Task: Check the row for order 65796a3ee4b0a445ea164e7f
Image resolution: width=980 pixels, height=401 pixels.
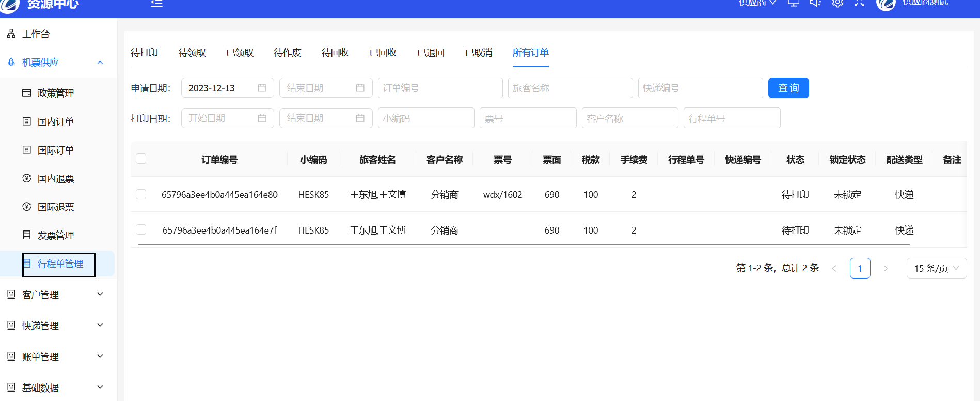Action: (141, 229)
